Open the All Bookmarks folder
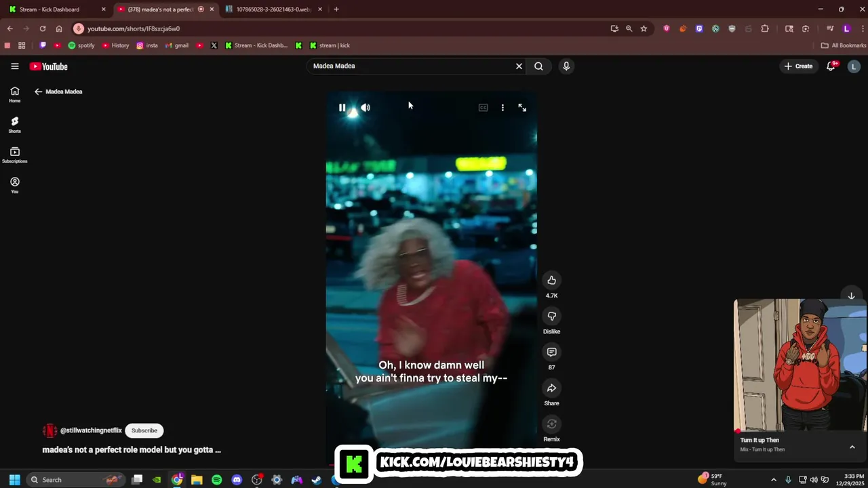Viewport: 868px width, 488px height. coord(844,45)
